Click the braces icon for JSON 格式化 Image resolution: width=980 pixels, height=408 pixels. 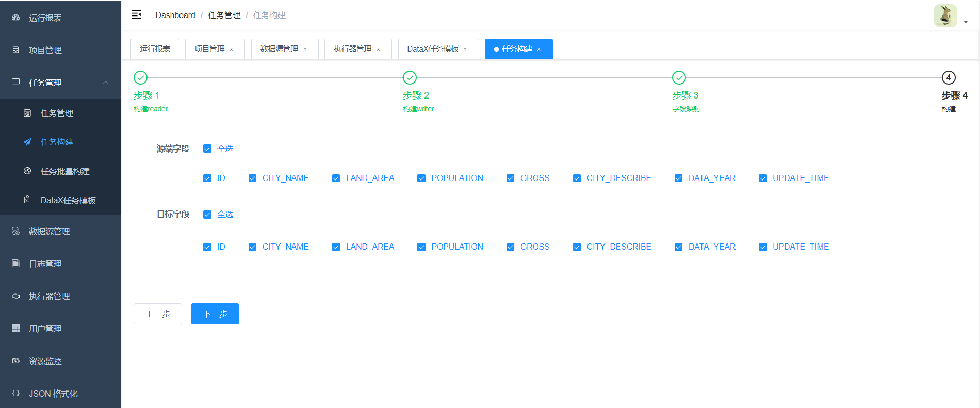[x=15, y=394]
